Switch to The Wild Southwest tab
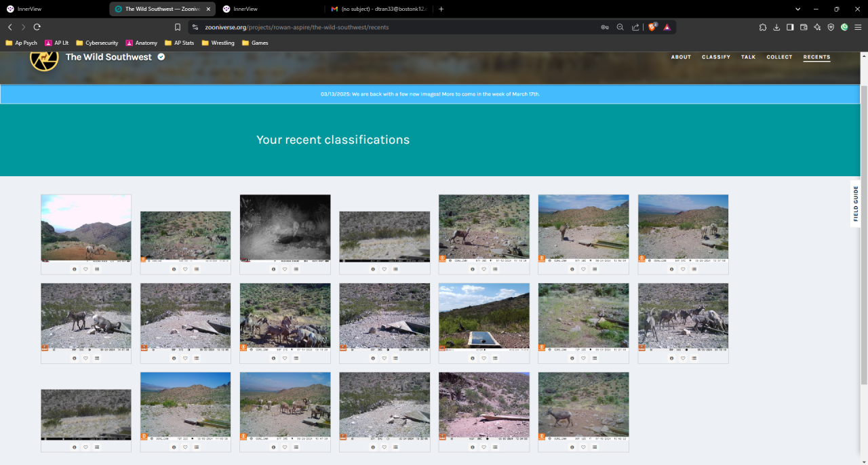 (163, 9)
